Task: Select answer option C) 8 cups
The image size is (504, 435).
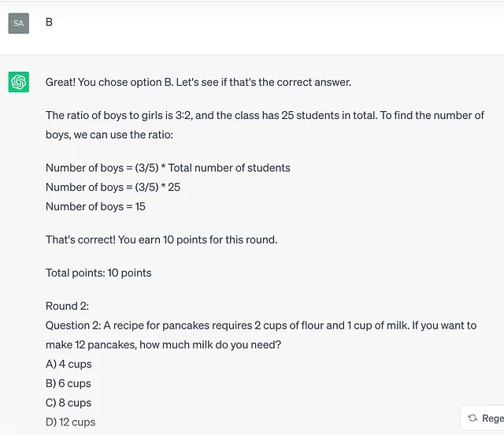Action: (69, 403)
